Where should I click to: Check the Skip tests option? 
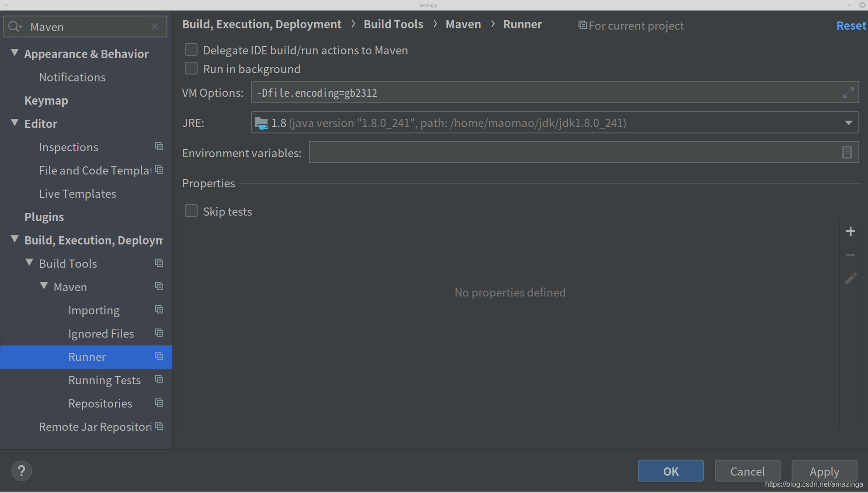pos(191,211)
